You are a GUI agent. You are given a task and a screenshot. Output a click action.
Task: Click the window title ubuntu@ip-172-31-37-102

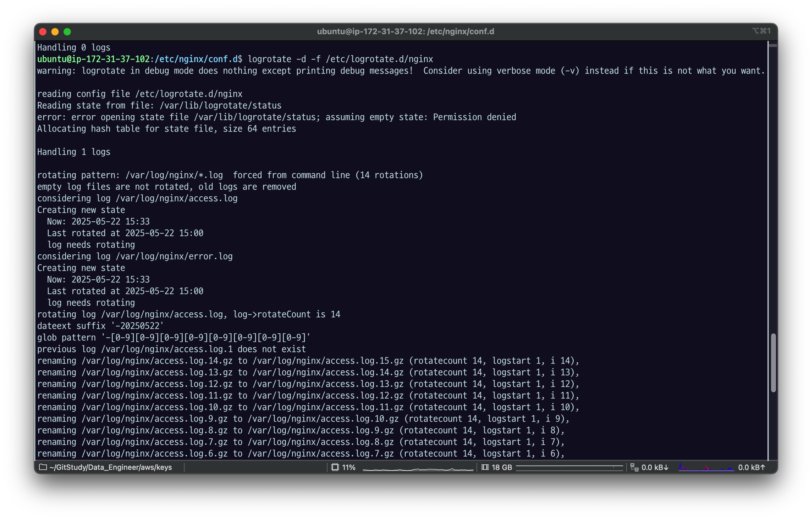(x=405, y=31)
